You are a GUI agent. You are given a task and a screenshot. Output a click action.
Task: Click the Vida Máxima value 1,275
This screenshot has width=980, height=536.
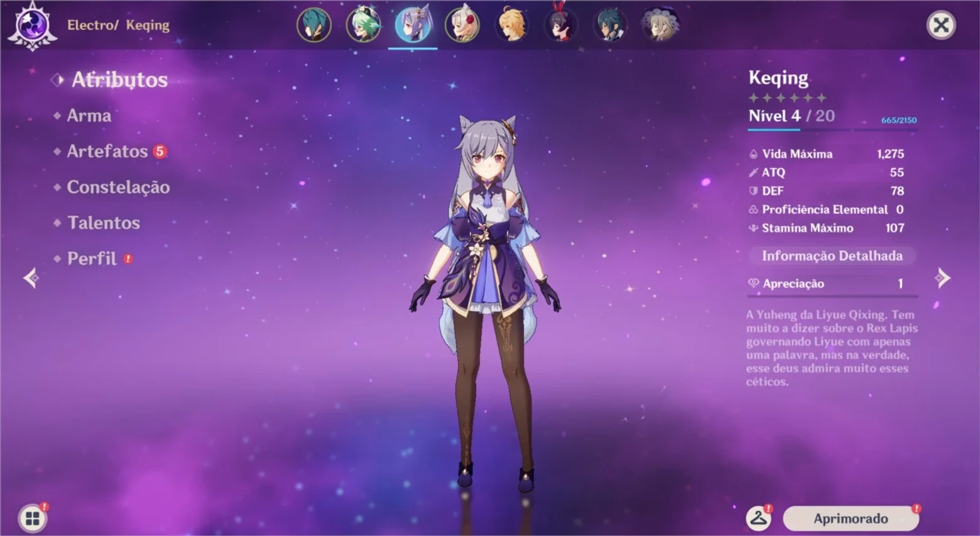point(891,154)
